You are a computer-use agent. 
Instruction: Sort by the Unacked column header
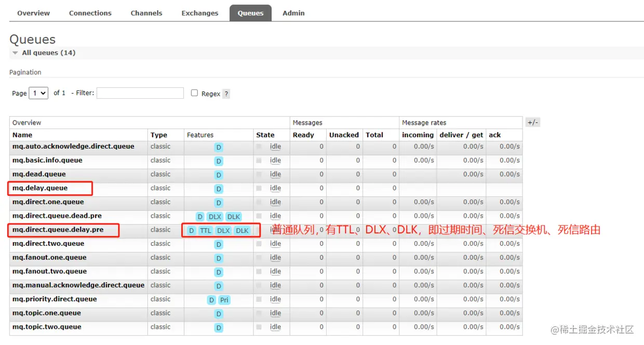[344, 135]
